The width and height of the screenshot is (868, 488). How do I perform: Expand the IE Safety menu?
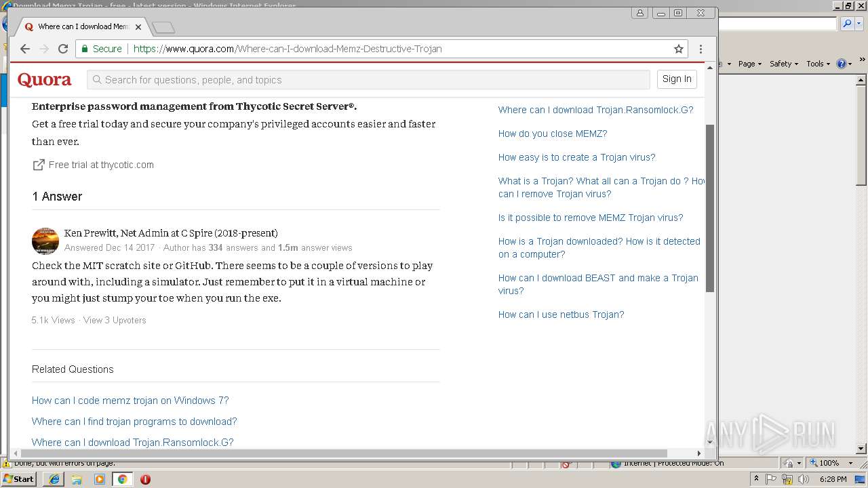click(x=784, y=64)
